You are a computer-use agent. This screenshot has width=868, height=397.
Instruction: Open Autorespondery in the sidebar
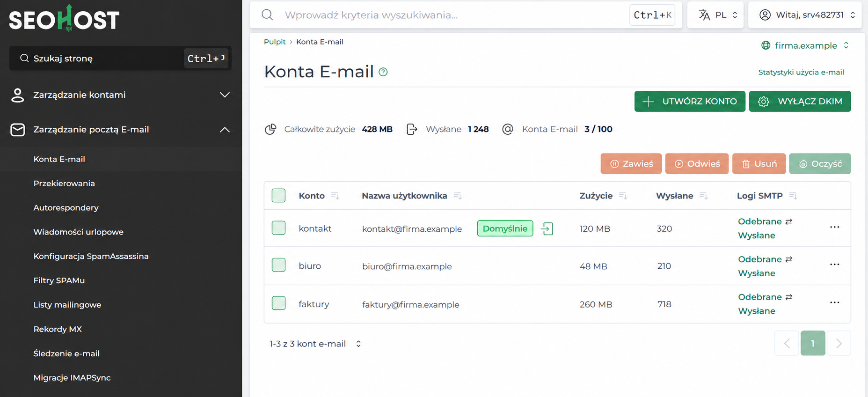tap(66, 208)
